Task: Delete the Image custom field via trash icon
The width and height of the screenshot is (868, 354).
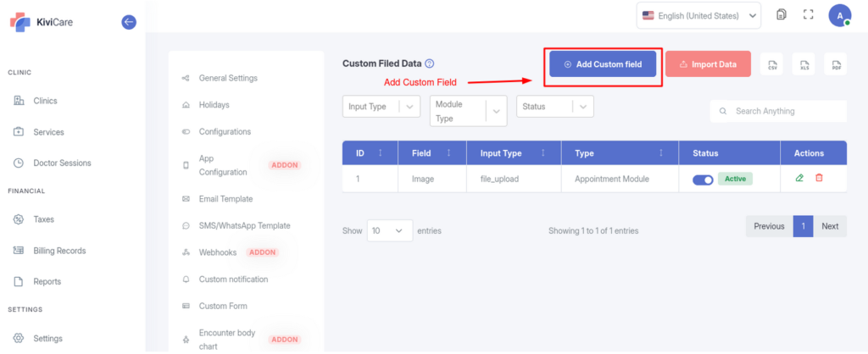Action: pyautogui.click(x=819, y=178)
